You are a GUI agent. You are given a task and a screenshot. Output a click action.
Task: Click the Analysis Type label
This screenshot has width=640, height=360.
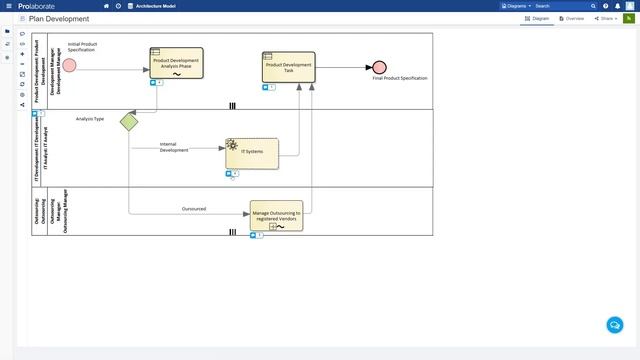pyautogui.click(x=90, y=119)
